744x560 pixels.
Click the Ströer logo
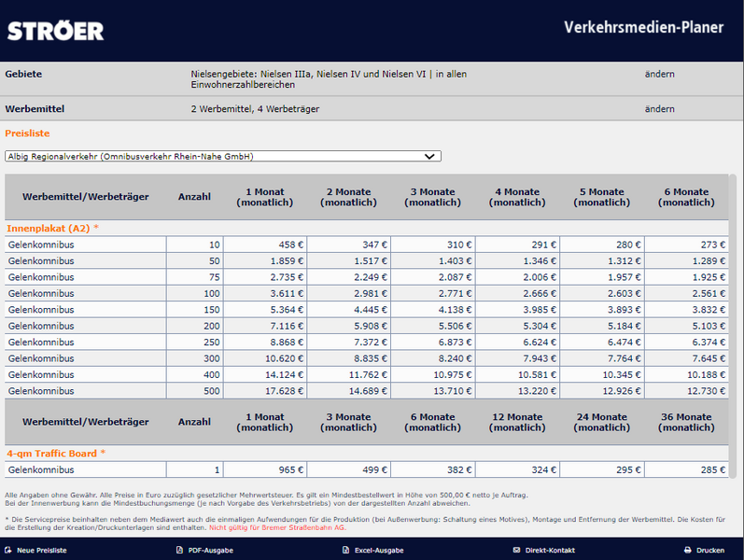coord(55,32)
